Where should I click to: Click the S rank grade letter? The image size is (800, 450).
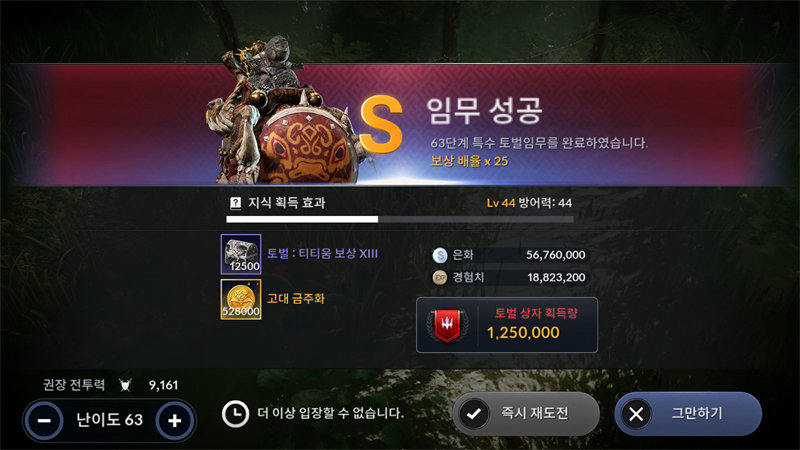click(x=382, y=124)
